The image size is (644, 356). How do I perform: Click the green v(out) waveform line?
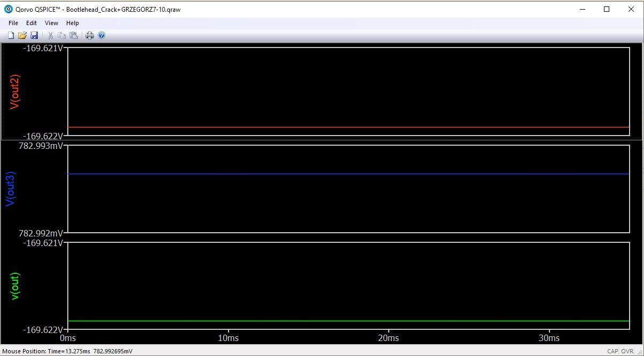click(x=348, y=321)
